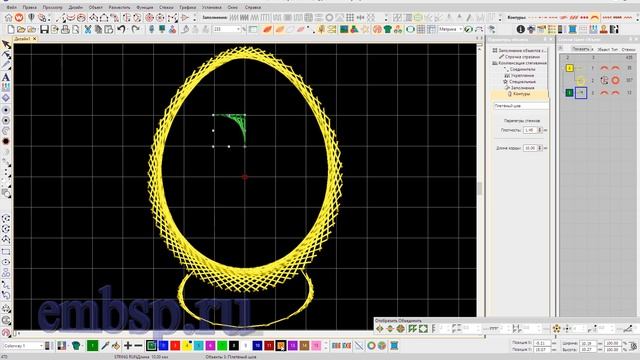
Task: Close the Дизайн1 document tab
Action: [x=35, y=39]
